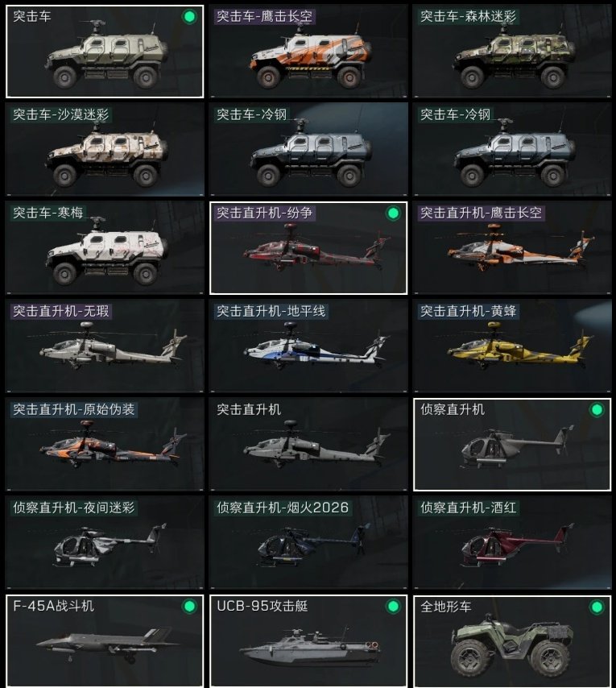Choose the default 突击直升机 skin
Viewport: 616px width, 688px height.
click(308, 444)
